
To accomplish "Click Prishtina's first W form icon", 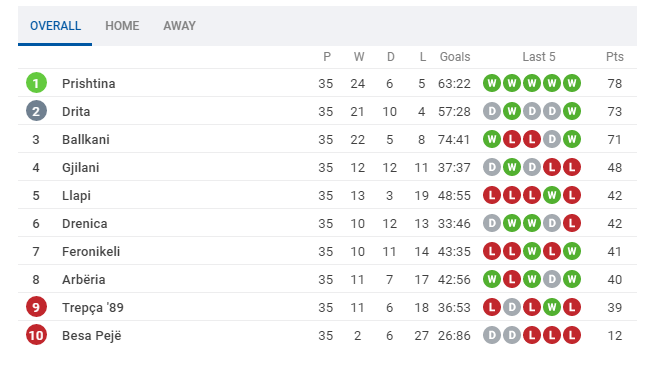I will click(492, 83).
